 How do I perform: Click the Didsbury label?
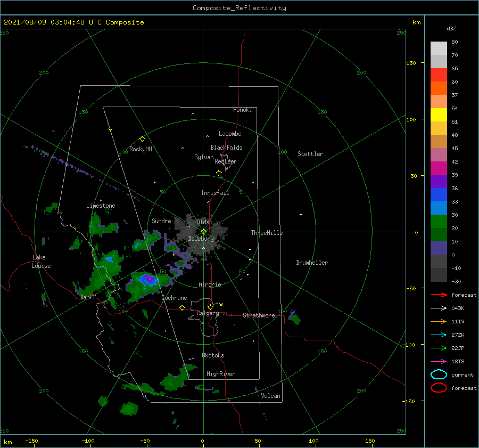[x=201, y=239]
